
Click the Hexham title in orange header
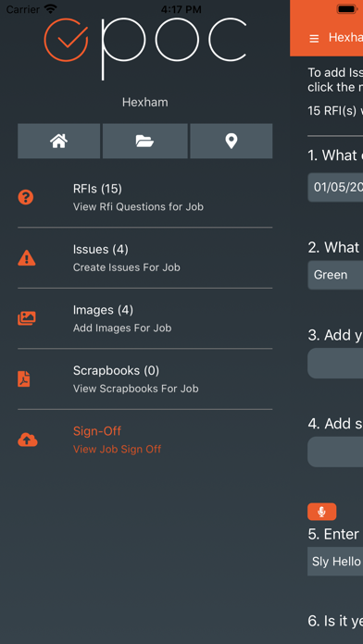[x=345, y=38]
